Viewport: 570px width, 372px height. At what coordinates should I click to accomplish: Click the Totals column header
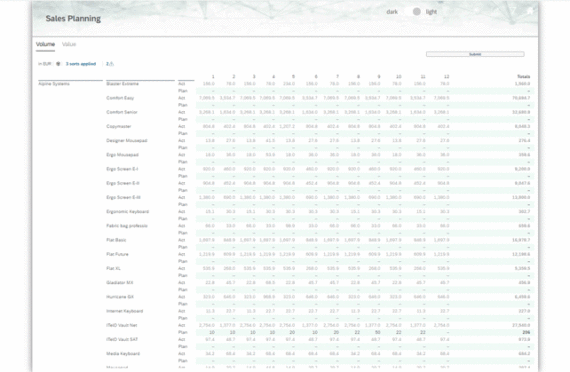[523, 77]
